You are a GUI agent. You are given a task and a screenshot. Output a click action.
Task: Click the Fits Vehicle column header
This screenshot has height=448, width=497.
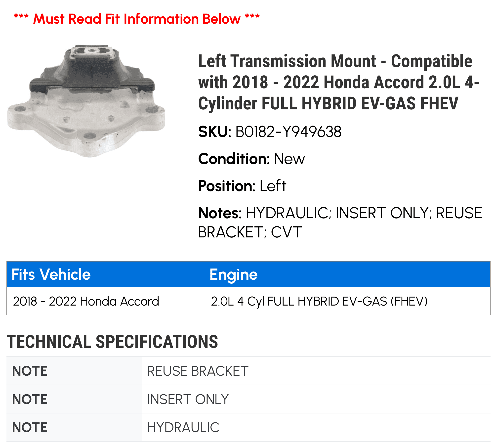coord(51,274)
